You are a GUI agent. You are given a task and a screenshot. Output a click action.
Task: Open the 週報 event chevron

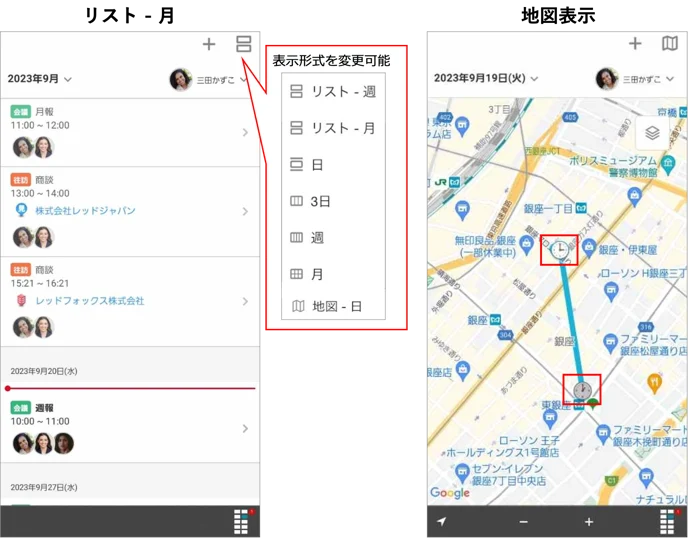tap(245, 429)
